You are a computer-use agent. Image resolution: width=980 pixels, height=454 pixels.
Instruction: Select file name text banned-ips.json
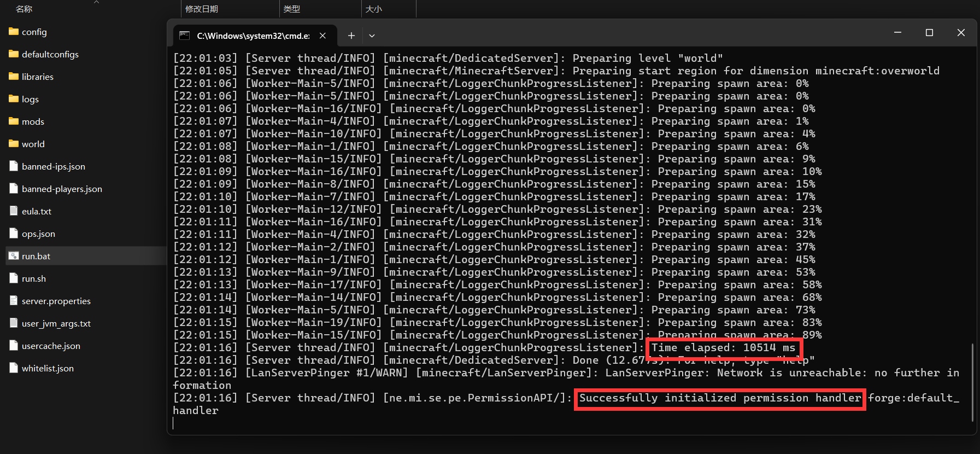54,166
